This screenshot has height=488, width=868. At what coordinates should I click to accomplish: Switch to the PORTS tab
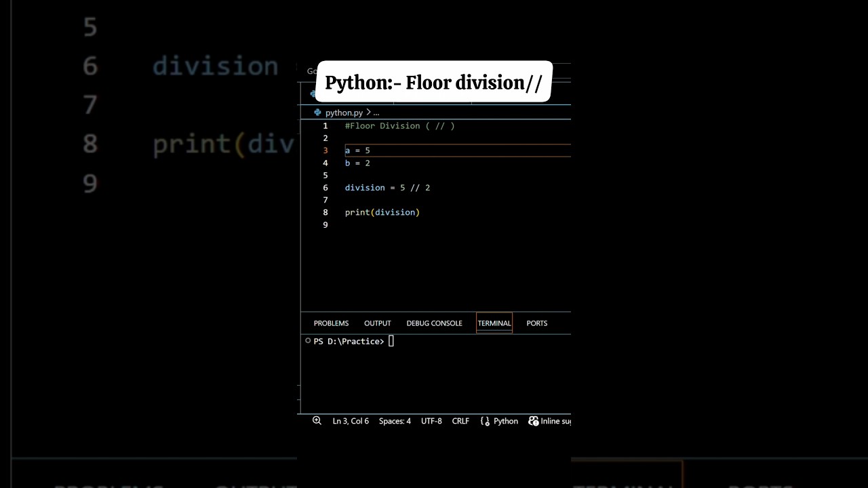536,323
